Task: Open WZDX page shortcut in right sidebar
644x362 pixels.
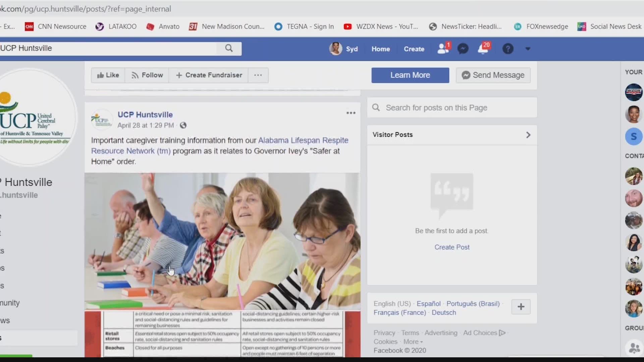Action: click(x=634, y=92)
